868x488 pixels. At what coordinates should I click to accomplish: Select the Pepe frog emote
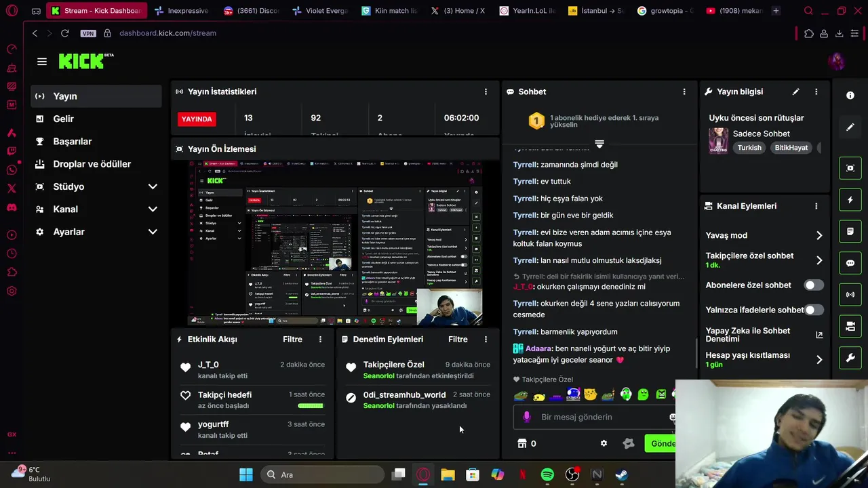(x=521, y=394)
